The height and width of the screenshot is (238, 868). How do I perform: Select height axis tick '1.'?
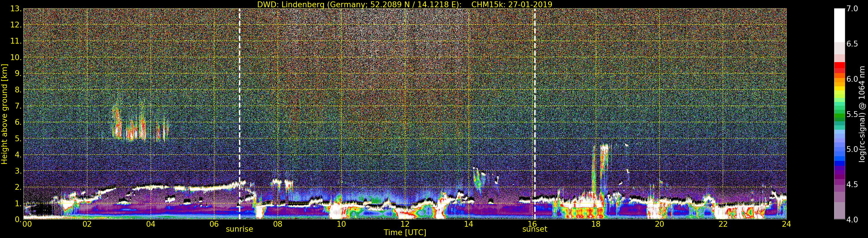tap(18, 203)
